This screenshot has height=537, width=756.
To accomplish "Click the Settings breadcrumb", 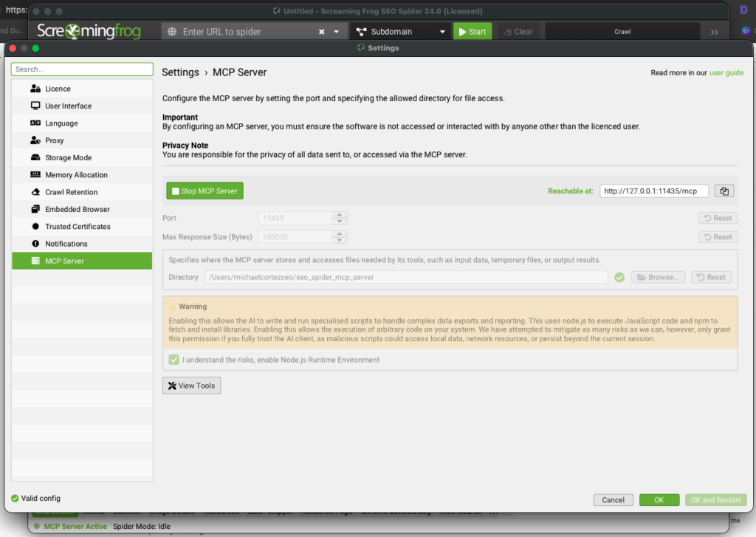I will coord(180,72).
